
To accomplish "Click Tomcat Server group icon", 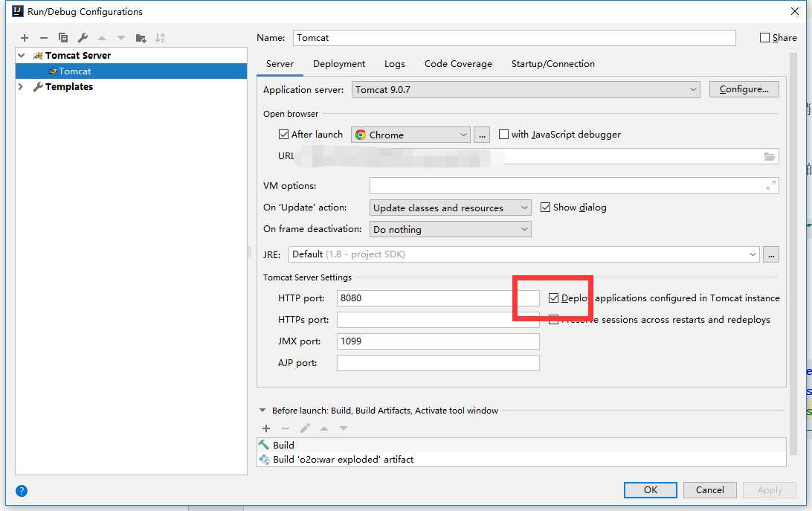I will 38,56.
